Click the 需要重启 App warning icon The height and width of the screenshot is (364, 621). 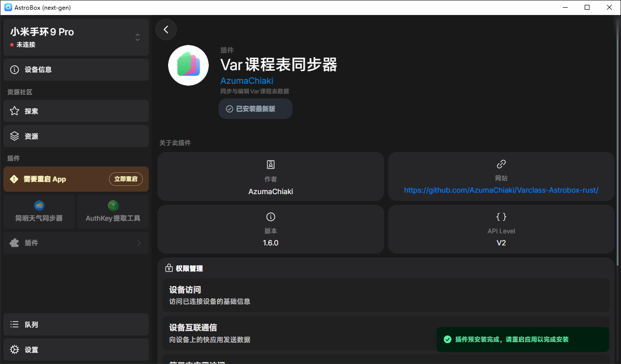pos(14,179)
